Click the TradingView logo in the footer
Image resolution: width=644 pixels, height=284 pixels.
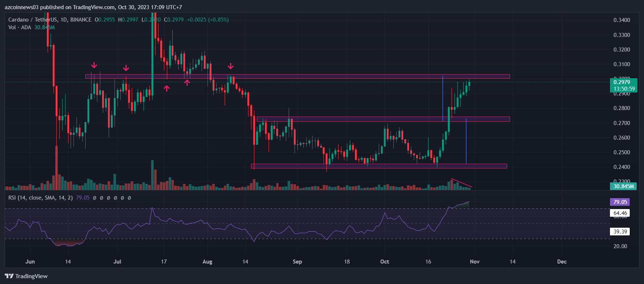coord(26,276)
